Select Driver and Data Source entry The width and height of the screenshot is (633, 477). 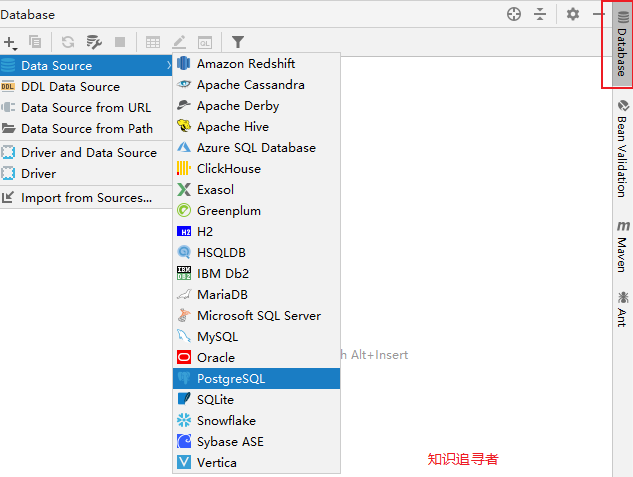coord(86,153)
